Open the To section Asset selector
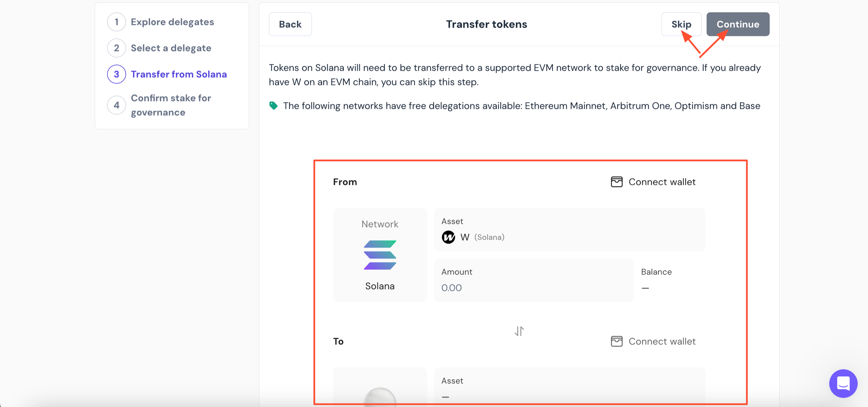Screen dimensions: 868x407 click(x=569, y=388)
